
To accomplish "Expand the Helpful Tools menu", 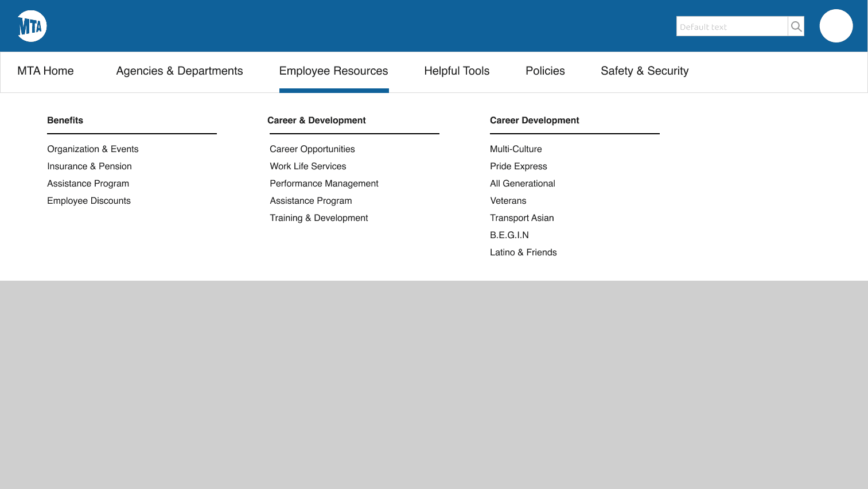I will [x=457, y=71].
